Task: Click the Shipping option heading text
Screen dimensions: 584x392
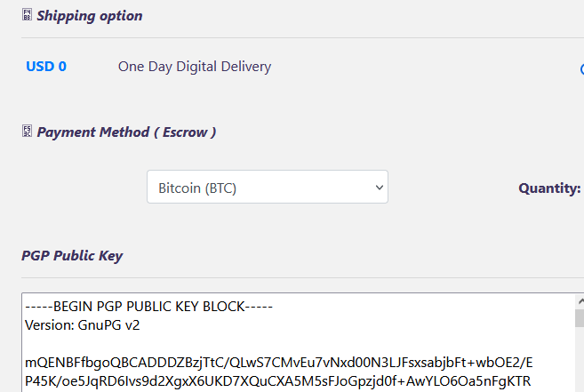Action: click(x=89, y=16)
